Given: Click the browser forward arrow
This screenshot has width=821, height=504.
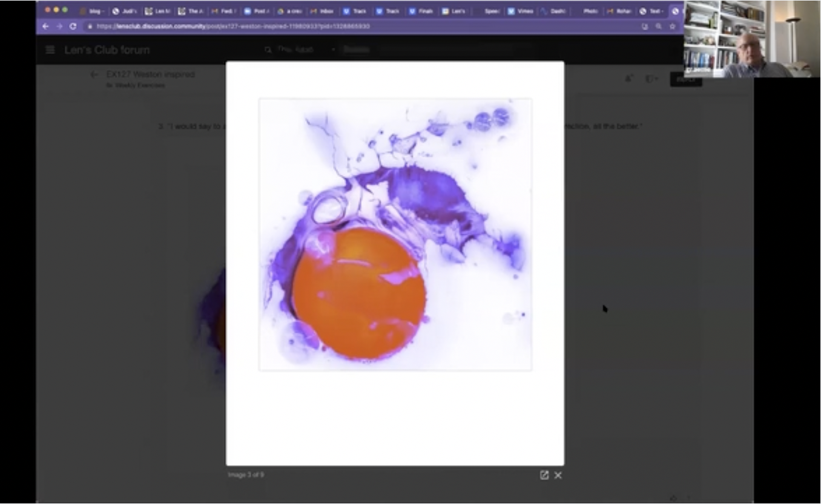Looking at the screenshot, I should click(59, 27).
